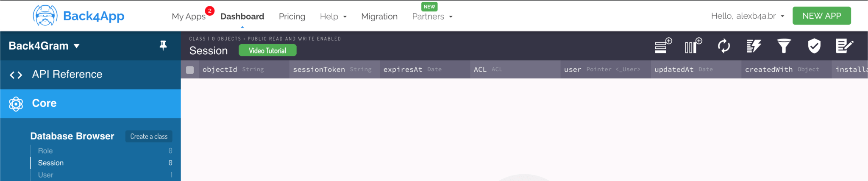Click Create a class button
Viewport: 868px width, 181px height.
[x=149, y=136]
